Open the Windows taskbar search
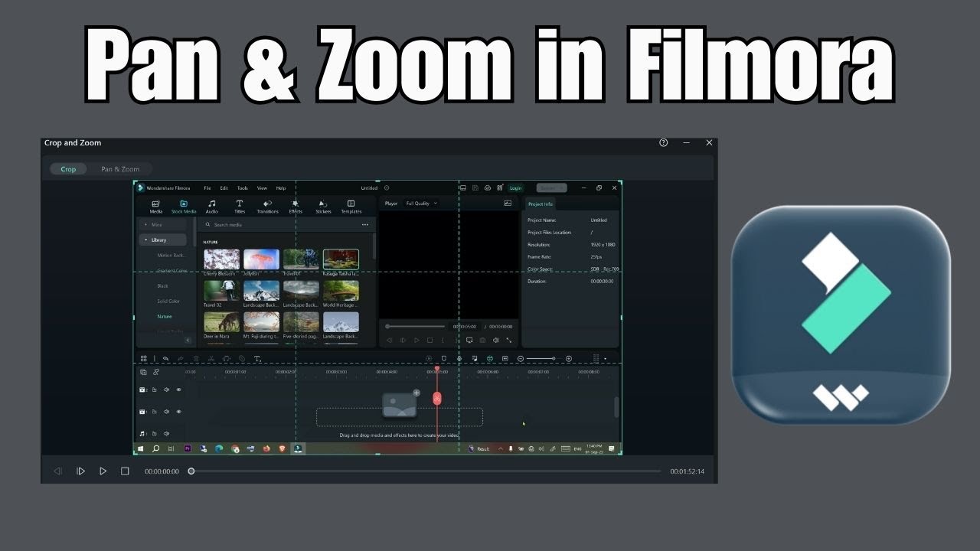 [x=156, y=449]
